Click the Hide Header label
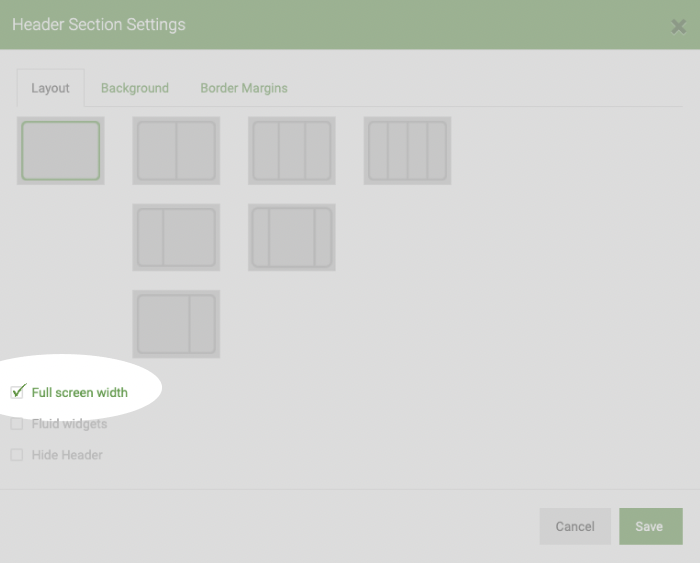Image resolution: width=700 pixels, height=563 pixels. click(x=67, y=455)
